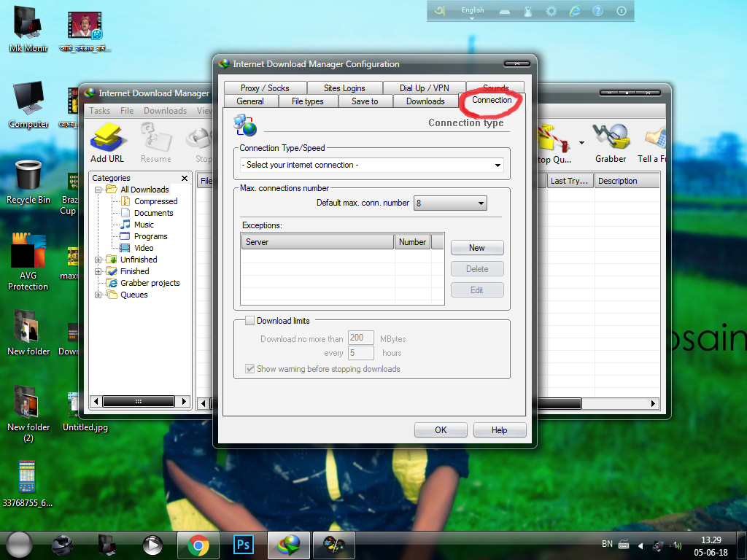747x560 pixels.
Task: Switch to Save to tab
Action: pos(365,101)
